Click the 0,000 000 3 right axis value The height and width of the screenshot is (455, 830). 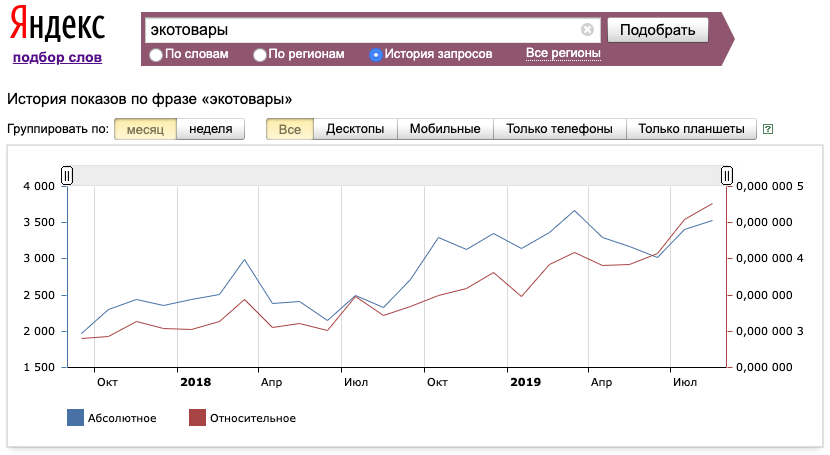coord(770,331)
